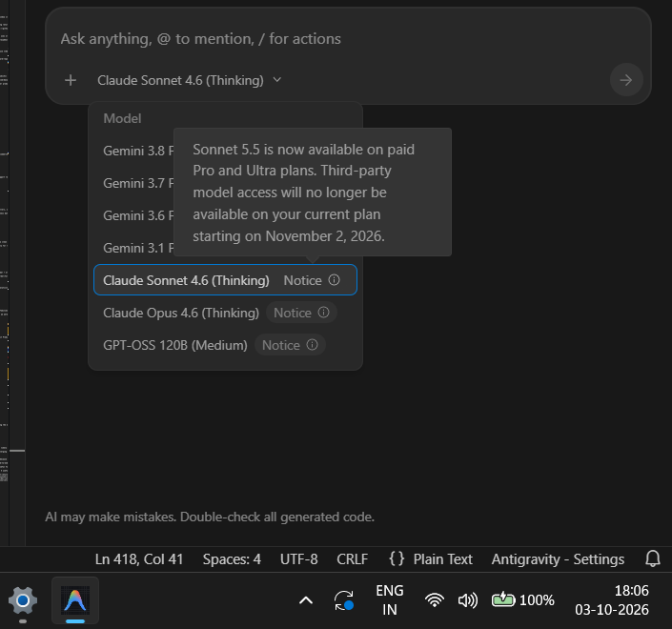Viewport: 672px width, 629px height.
Task: Click UTF-8 encoding in status bar
Action: (298, 559)
